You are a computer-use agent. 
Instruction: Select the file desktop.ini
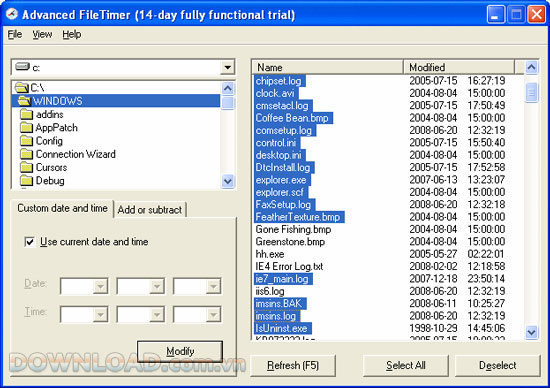point(279,155)
